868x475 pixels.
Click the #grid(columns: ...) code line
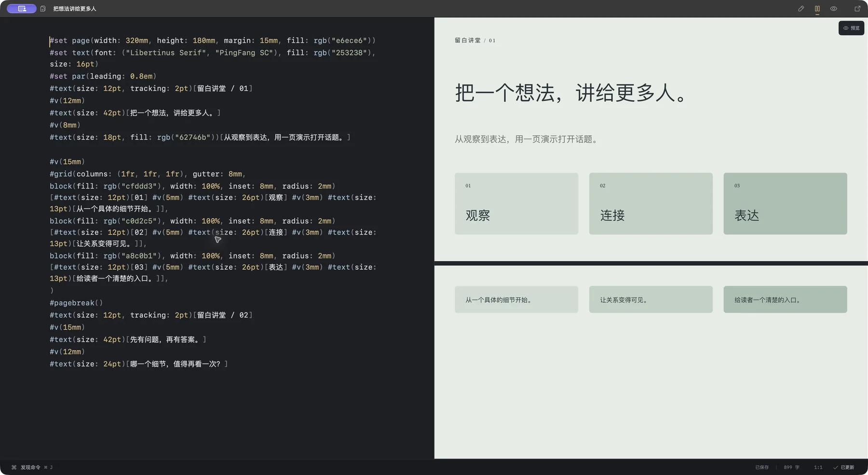148,174
